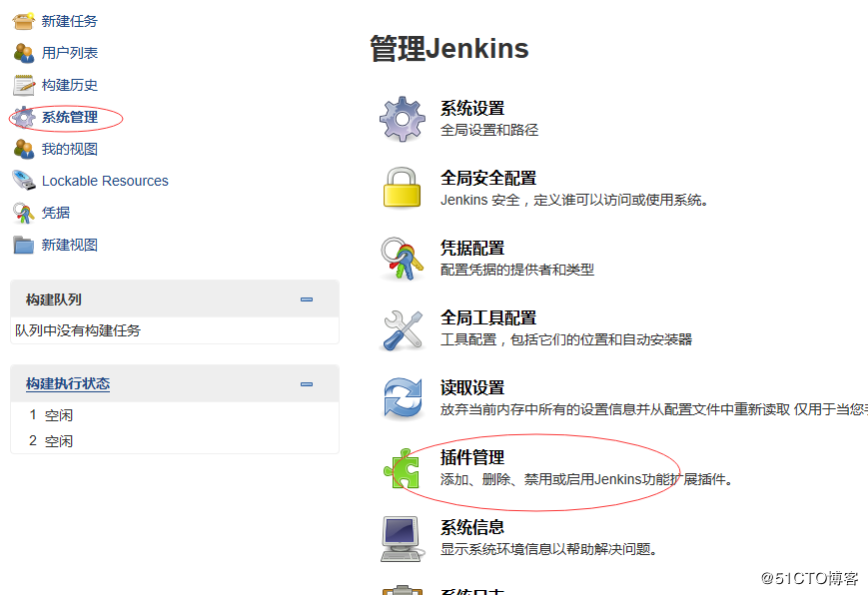Image resolution: width=868 pixels, height=595 pixels.
Task: Click the 全局设置和路径 description
Action: [x=489, y=130]
